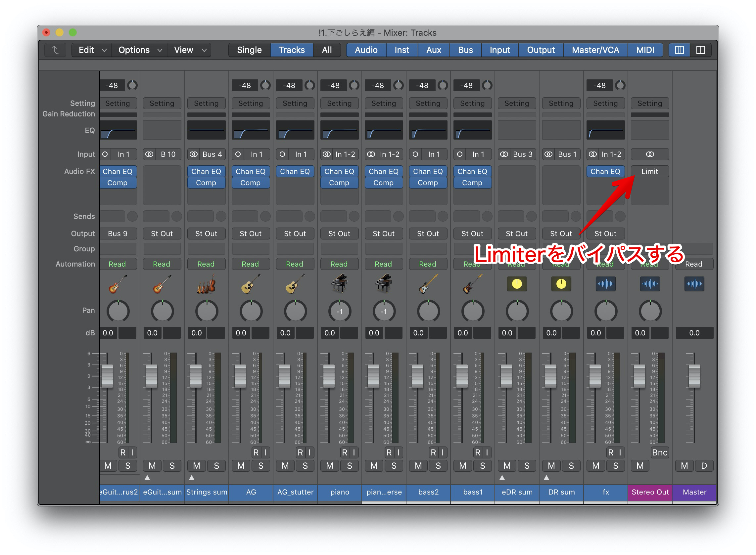Click the string ensemble icon on Strings sum
The height and width of the screenshot is (555, 756).
[206, 284]
